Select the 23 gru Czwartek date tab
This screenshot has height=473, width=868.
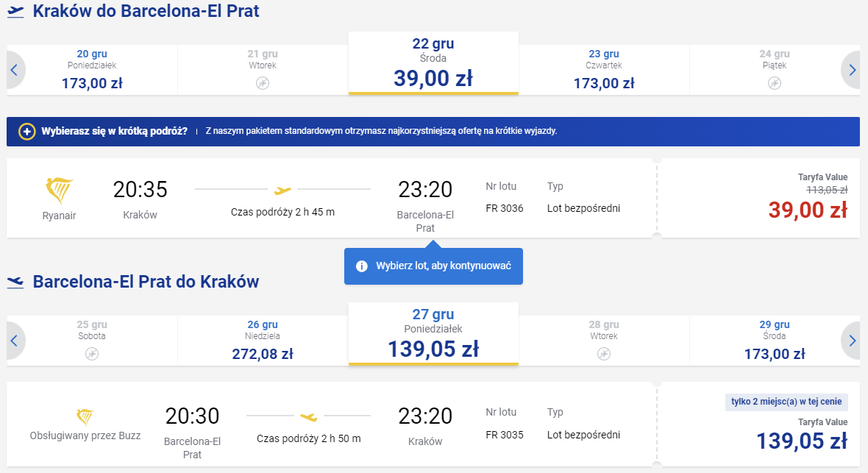coord(604,70)
